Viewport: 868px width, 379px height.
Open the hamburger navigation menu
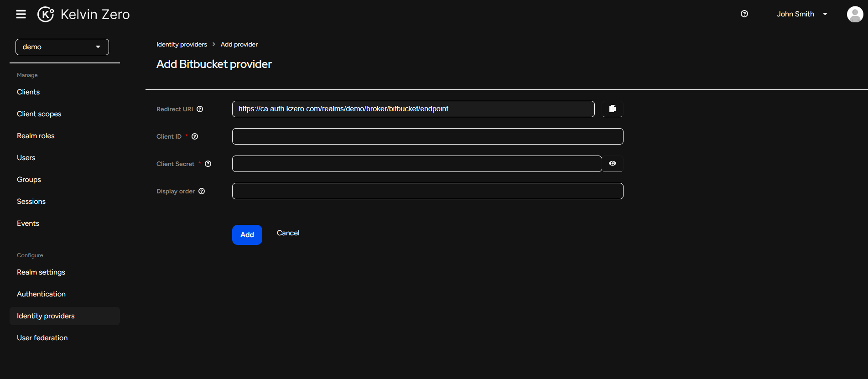click(21, 14)
